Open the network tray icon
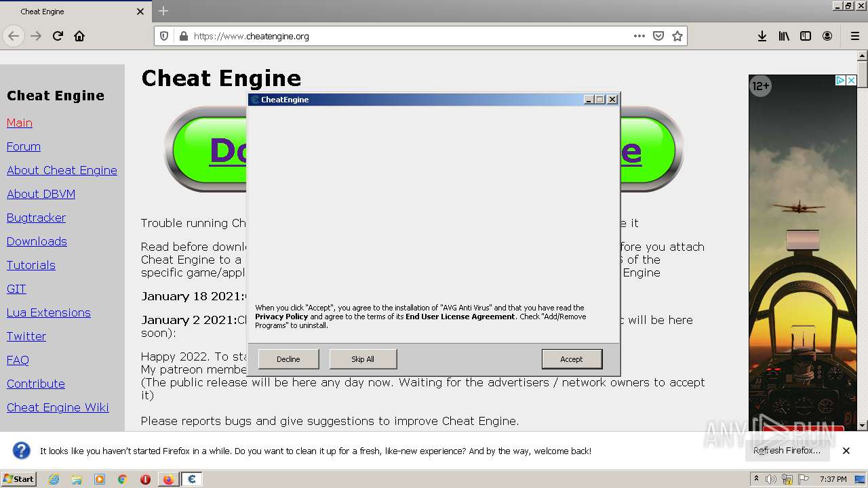868x488 pixels. point(787,479)
